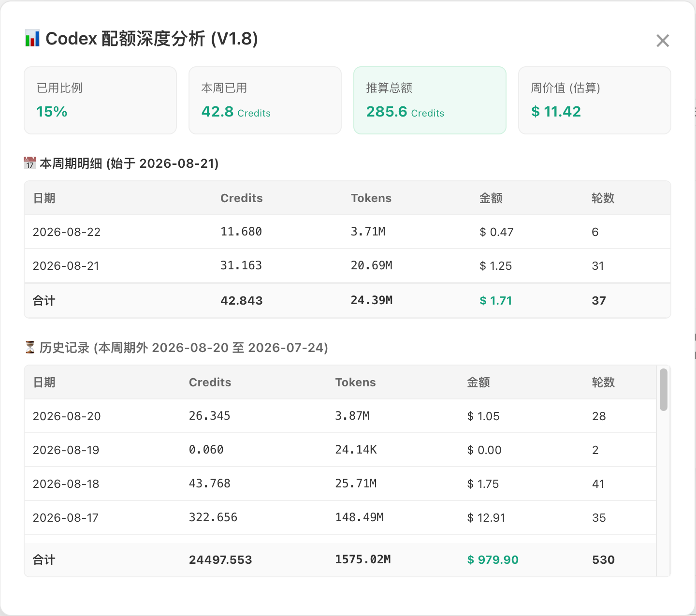The height and width of the screenshot is (616, 696).
Task: Click the amount '$ 0.47'
Action: click(x=496, y=232)
